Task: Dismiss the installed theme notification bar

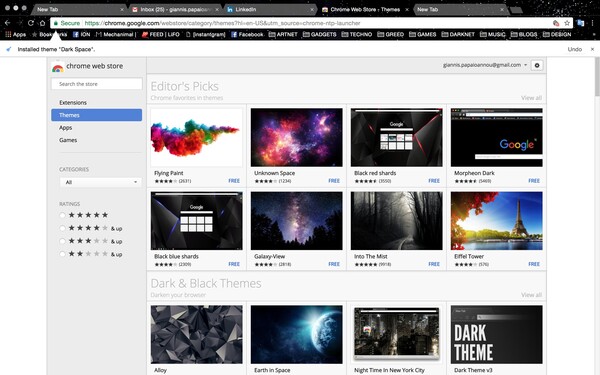Action: point(592,49)
